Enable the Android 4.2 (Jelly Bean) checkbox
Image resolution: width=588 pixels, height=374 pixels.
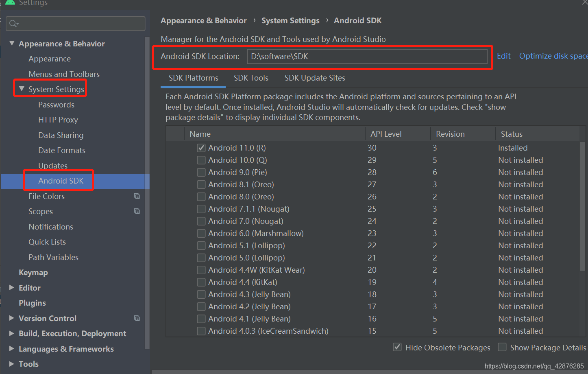coord(201,306)
